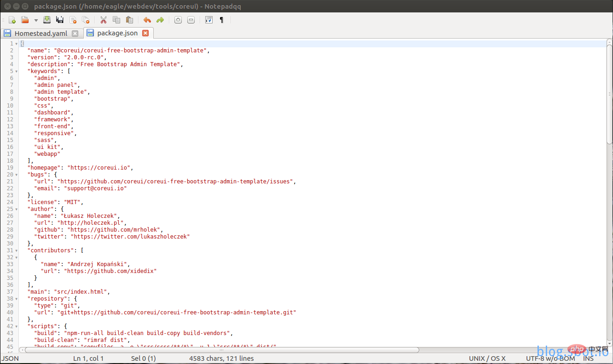Place cursor on the "name" coreui line 2
Image resolution: width=613 pixels, height=364 pixels.
[119, 51]
